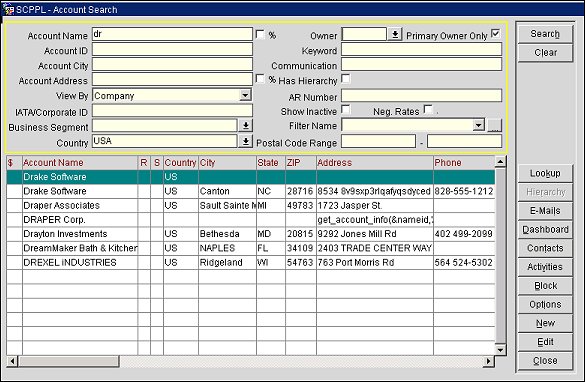Sort by the Account Name column header
This screenshot has height=382, width=585.
pyautogui.click(x=80, y=163)
